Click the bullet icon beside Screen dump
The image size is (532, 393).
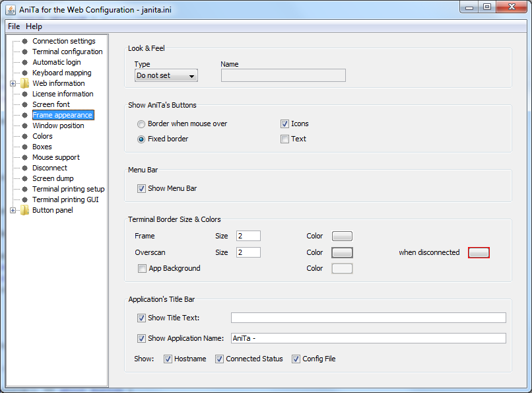point(25,178)
